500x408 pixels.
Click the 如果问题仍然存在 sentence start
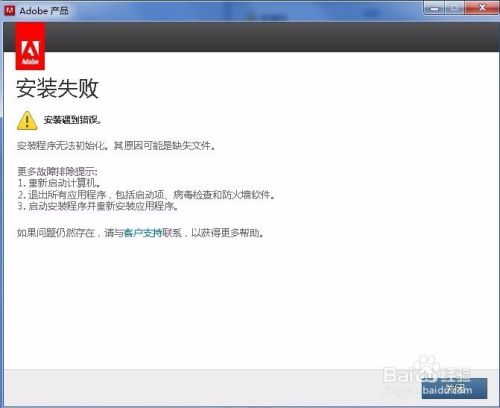[56, 233]
